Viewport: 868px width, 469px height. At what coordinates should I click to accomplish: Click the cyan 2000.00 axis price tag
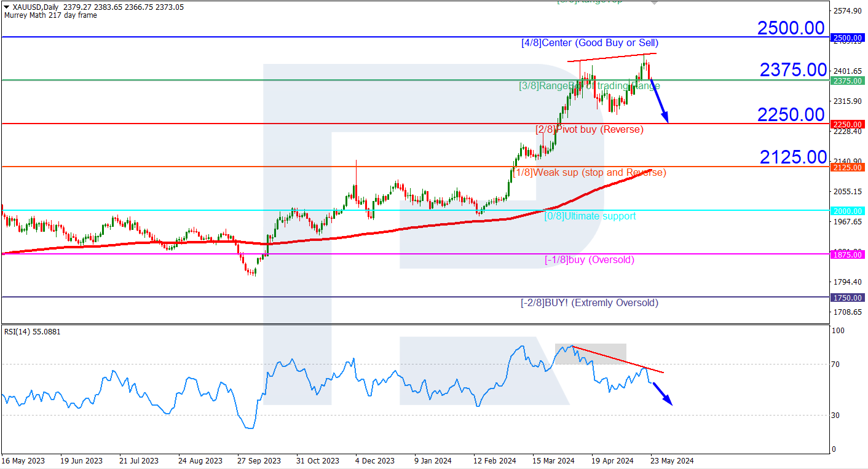(847, 211)
